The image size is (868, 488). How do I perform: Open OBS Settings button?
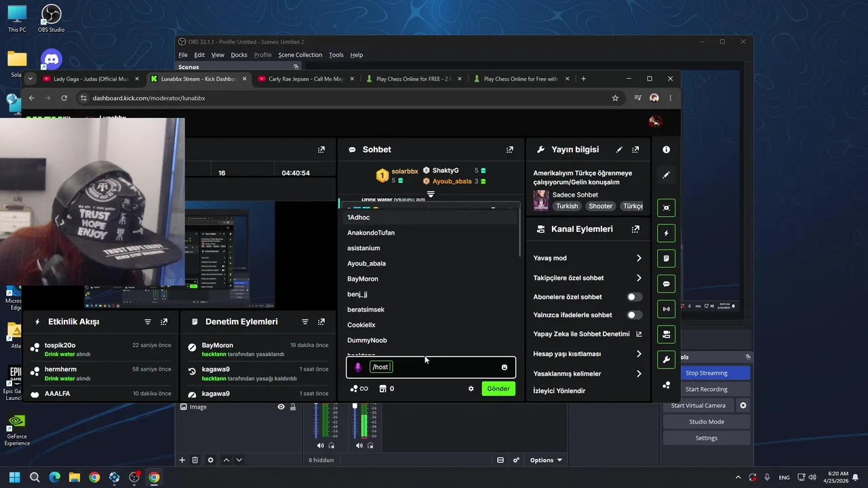coord(707,439)
